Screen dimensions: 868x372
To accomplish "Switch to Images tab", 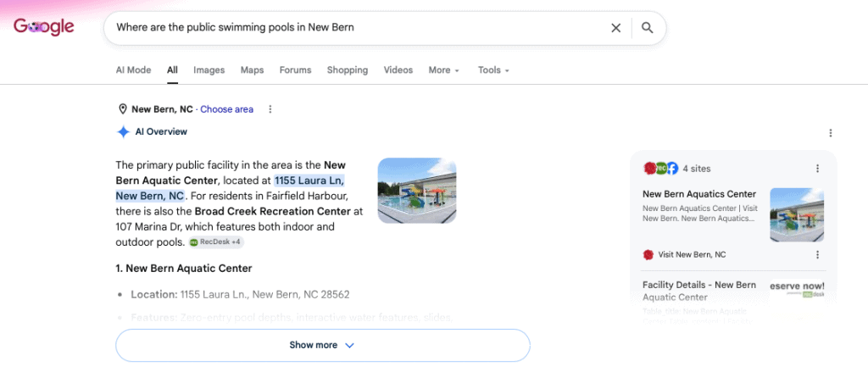I will click(209, 70).
